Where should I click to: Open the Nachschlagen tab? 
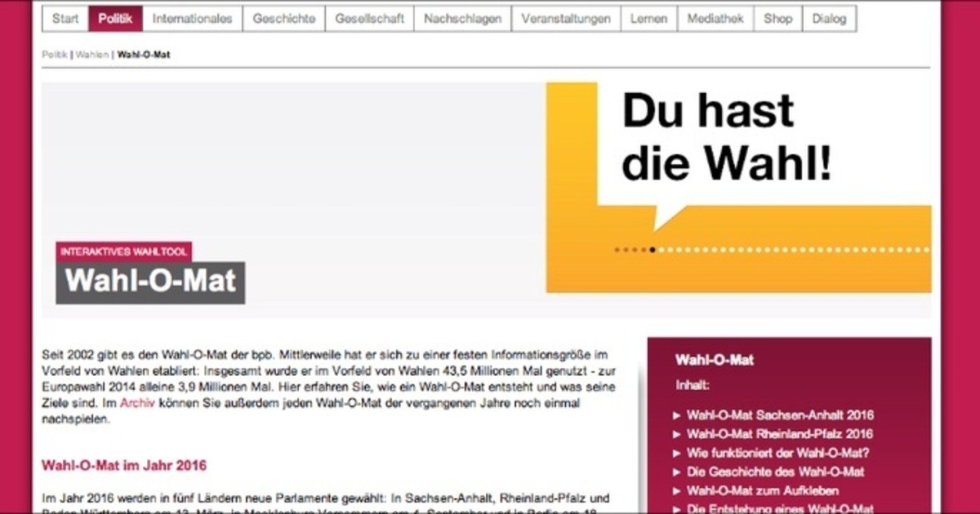coord(462,19)
